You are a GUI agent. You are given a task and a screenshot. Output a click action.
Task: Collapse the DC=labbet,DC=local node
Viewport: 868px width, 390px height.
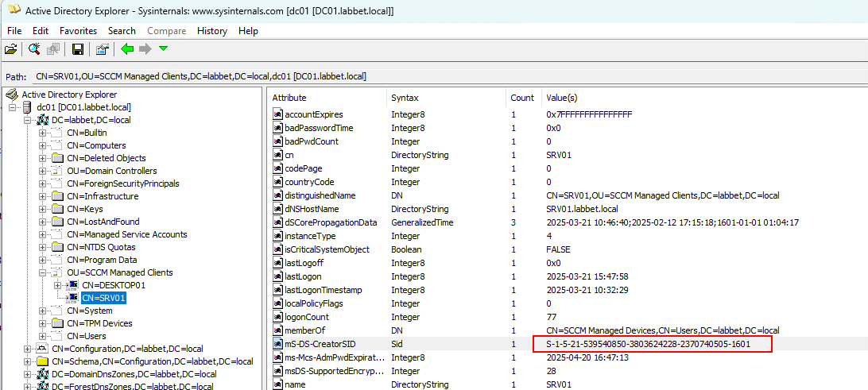point(26,120)
